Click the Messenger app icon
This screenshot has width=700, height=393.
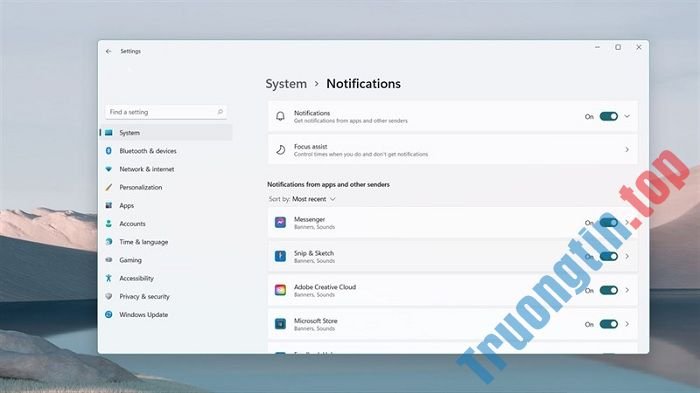tap(280, 222)
